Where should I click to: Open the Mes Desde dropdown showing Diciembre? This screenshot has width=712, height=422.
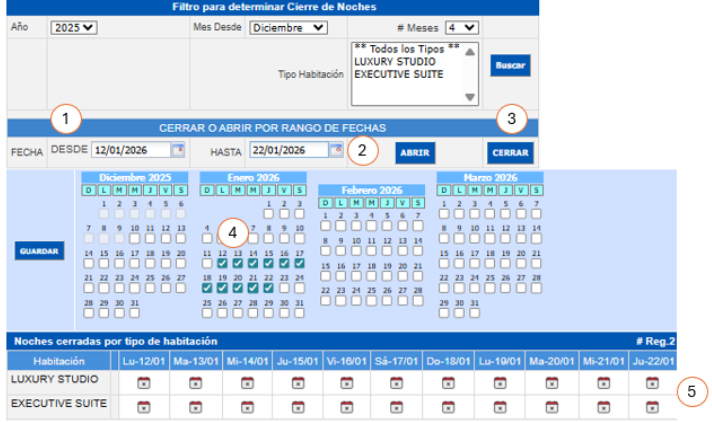[288, 27]
